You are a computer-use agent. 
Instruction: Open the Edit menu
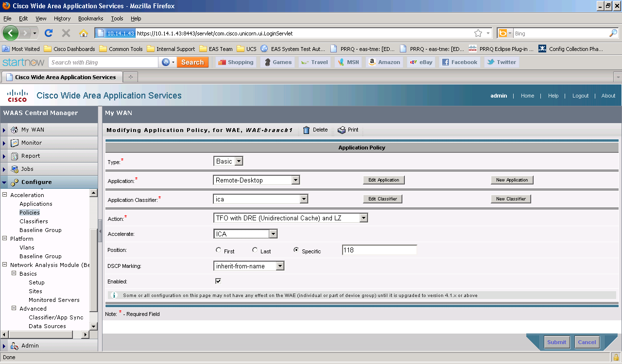coord(23,18)
